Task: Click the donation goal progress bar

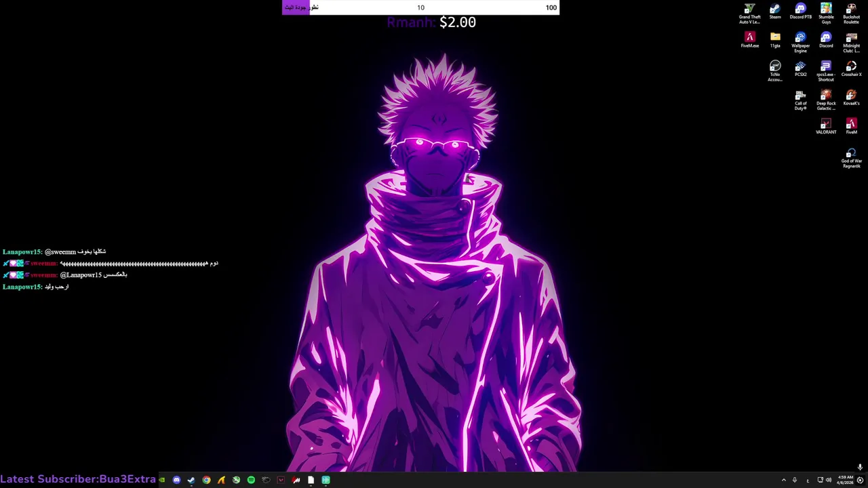Action: [420, 7]
